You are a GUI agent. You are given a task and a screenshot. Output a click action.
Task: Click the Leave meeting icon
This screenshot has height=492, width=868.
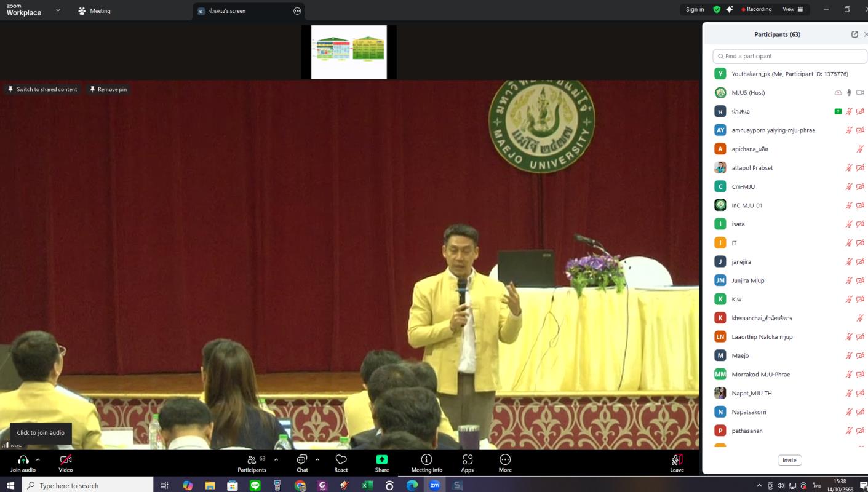click(x=677, y=460)
